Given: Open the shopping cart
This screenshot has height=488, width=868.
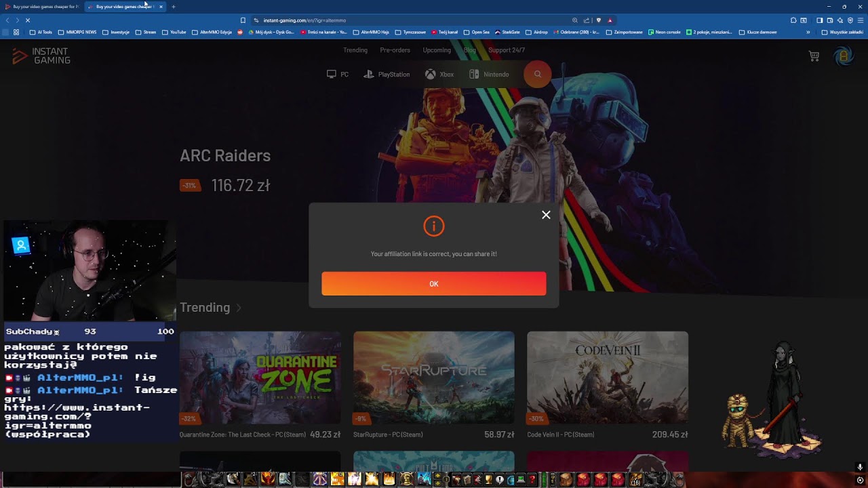Looking at the screenshot, I should coord(814,56).
